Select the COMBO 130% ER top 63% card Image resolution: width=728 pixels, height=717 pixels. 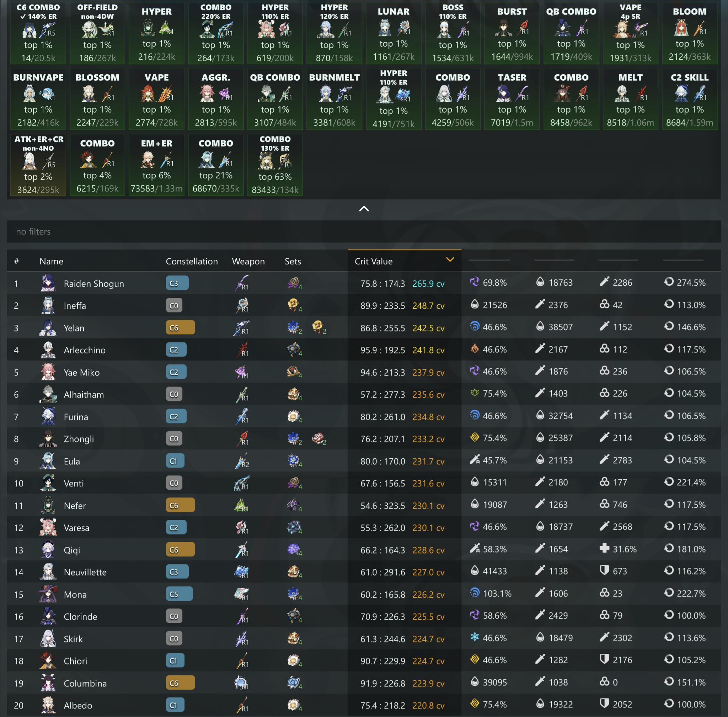click(275, 165)
